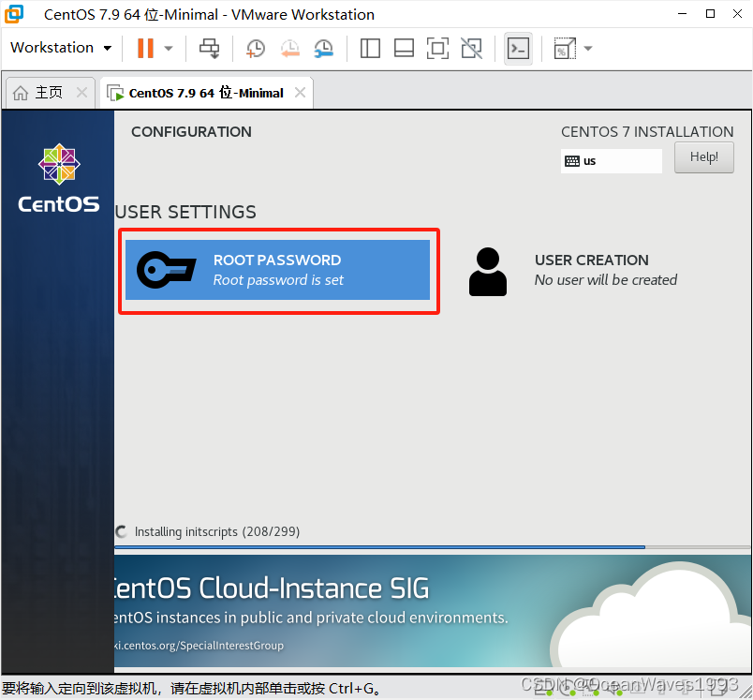Image resolution: width=753 pixels, height=700 pixels.
Task: Toggle the thumbnail bar view
Action: pos(404,48)
